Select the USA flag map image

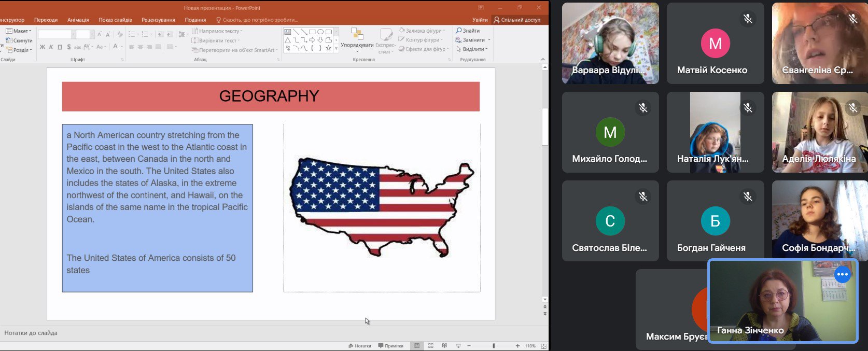[x=382, y=207]
